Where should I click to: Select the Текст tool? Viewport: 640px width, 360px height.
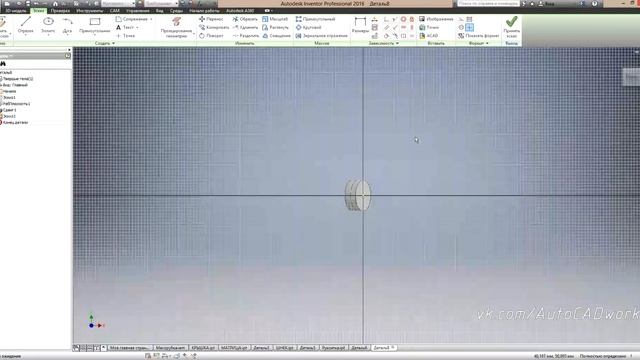coord(125,27)
